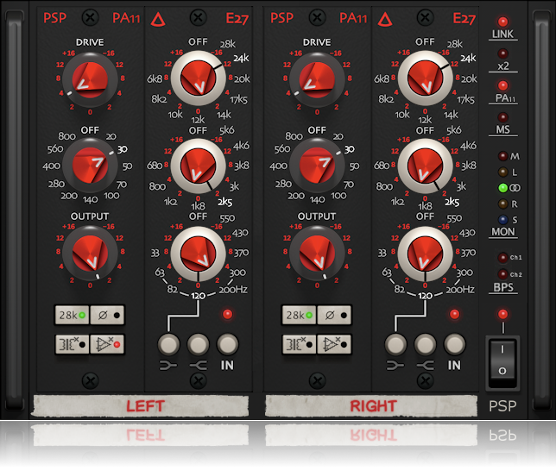Click the RIGHT E27 red triangle logo

coord(385,19)
